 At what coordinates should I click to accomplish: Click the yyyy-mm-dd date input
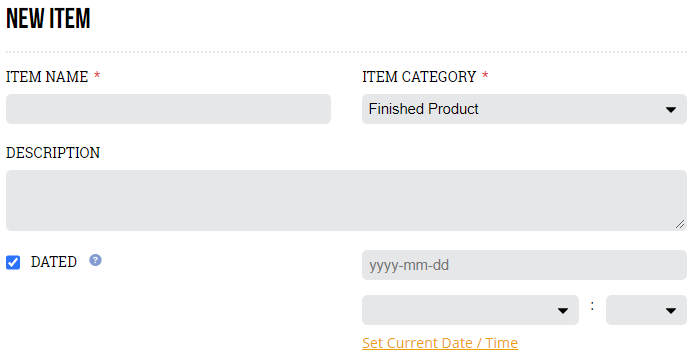coord(524,265)
